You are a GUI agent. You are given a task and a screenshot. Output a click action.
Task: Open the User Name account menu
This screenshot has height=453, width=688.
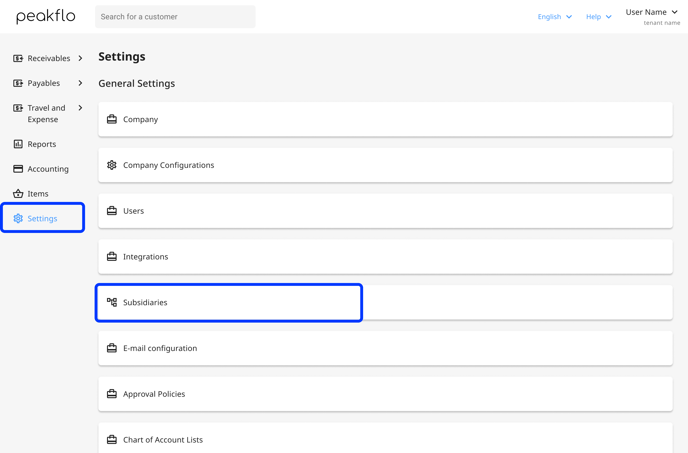tap(652, 16)
